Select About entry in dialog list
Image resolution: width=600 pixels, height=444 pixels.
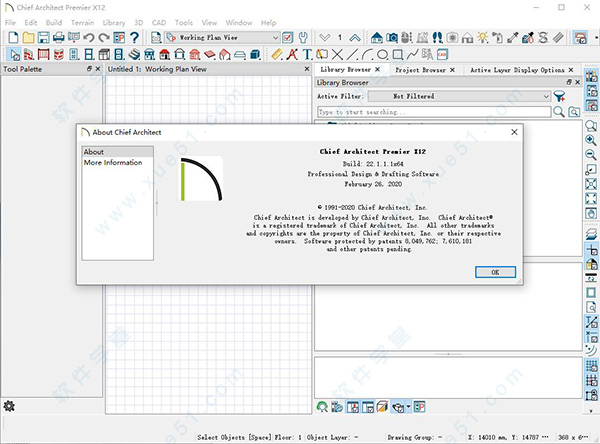[117, 152]
